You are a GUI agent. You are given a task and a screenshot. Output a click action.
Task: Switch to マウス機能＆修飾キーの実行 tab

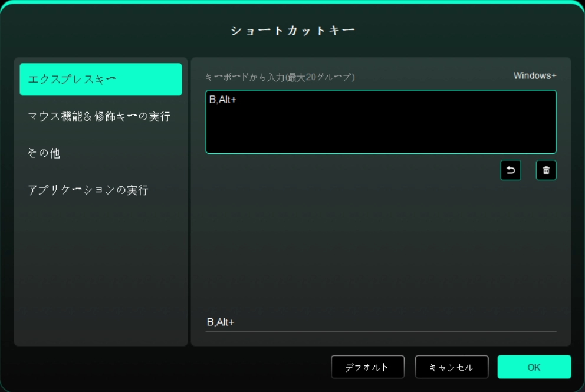coord(100,117)
